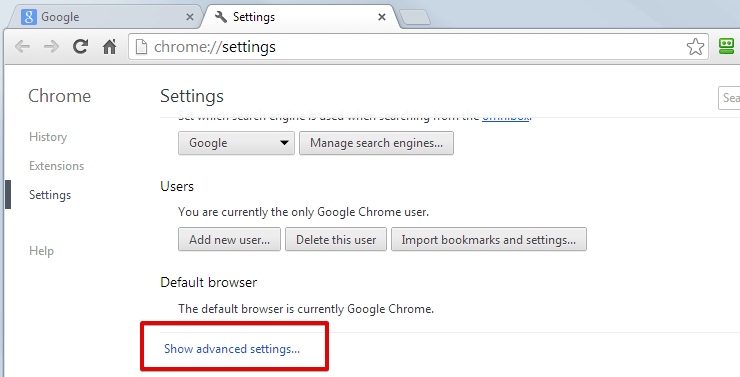Click the forward navigation arrow
The width and height of the screenshot is (740, 377).
(x=51, y=47)
